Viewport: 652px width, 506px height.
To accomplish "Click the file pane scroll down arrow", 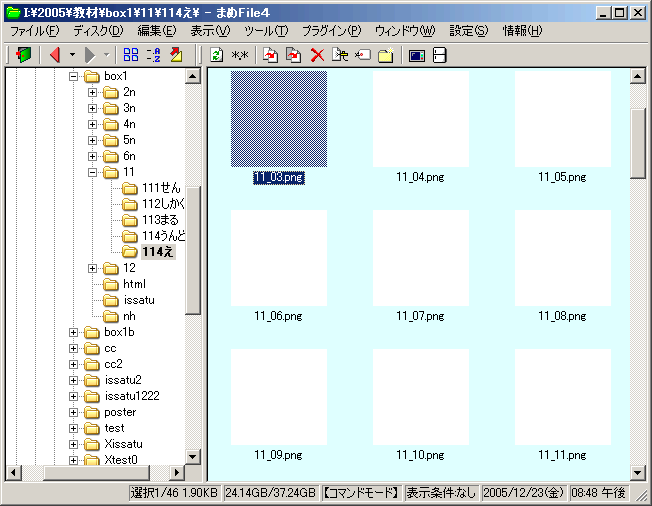I will click(x=638, y=473).
